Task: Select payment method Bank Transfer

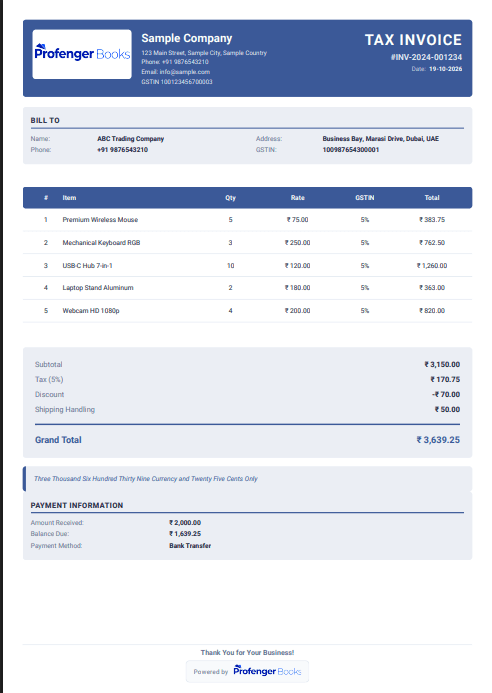Action: 190,546
